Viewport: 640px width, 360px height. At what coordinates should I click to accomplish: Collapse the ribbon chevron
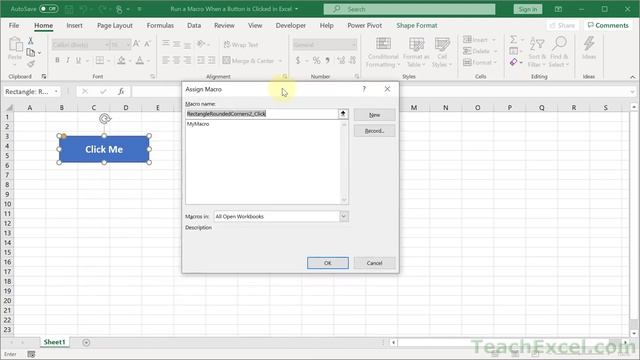point(633,77)
